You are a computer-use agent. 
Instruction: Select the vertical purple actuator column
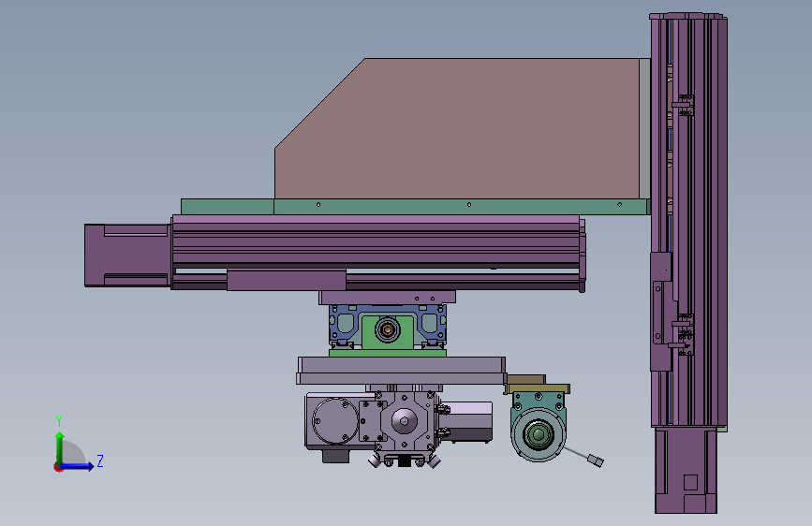click(x=688, y=223)
